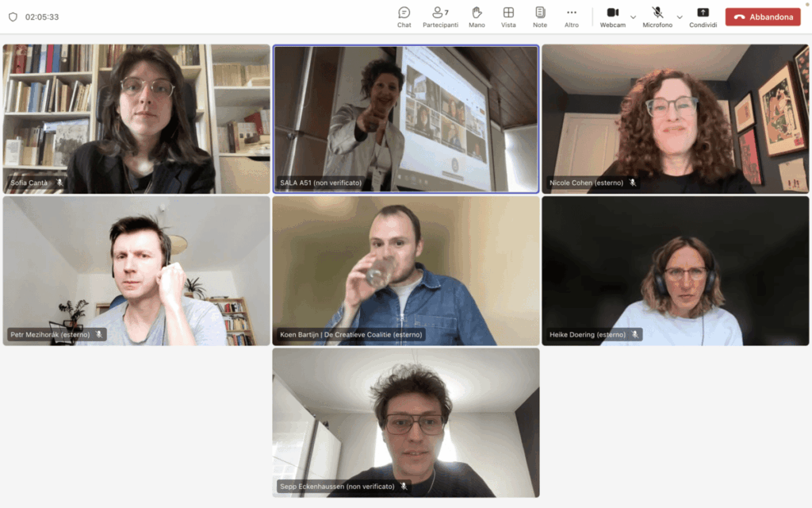Leave the meeting with Abbandona
This screenshot has height=508, width=812.
[x=763, y=17]
